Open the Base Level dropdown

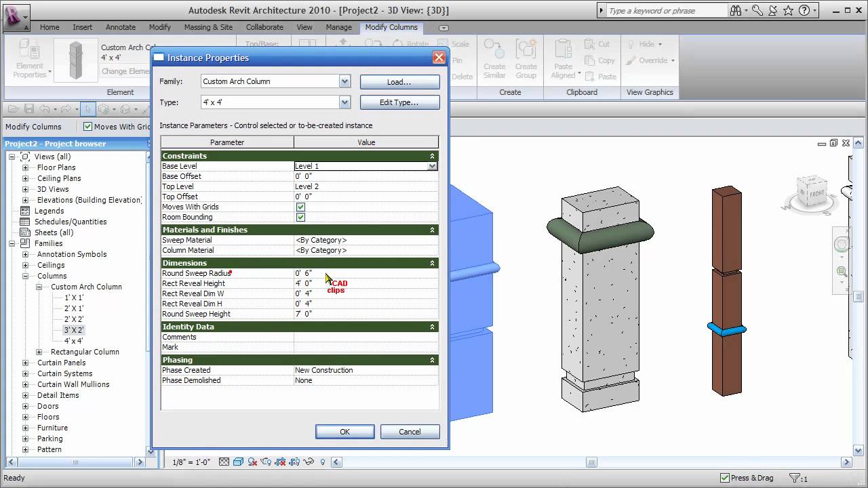tap(432, 166)
